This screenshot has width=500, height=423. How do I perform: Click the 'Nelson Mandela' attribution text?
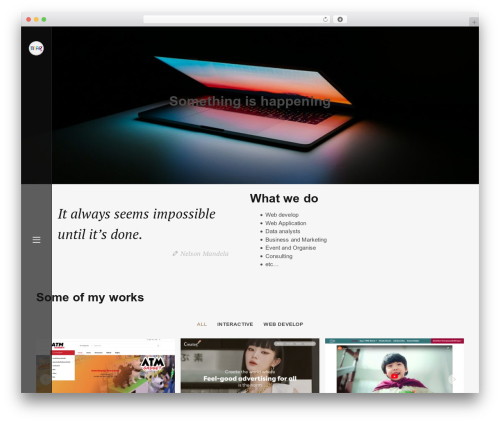click(x=204, y=254)
